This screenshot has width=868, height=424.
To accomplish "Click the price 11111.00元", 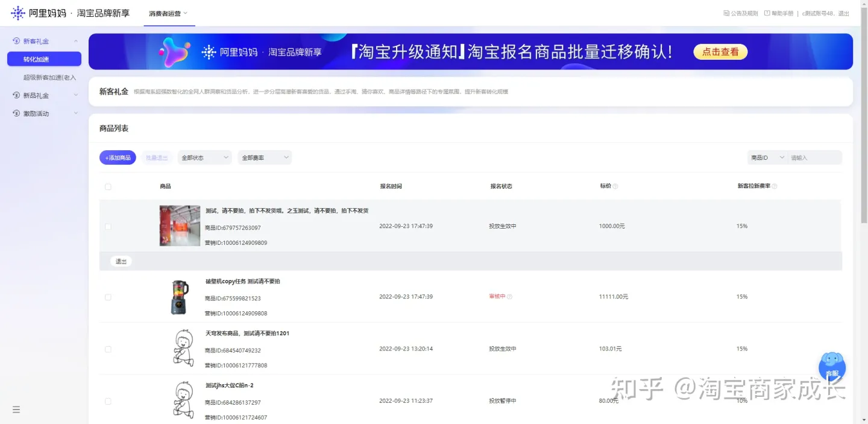I will (614, 297).
